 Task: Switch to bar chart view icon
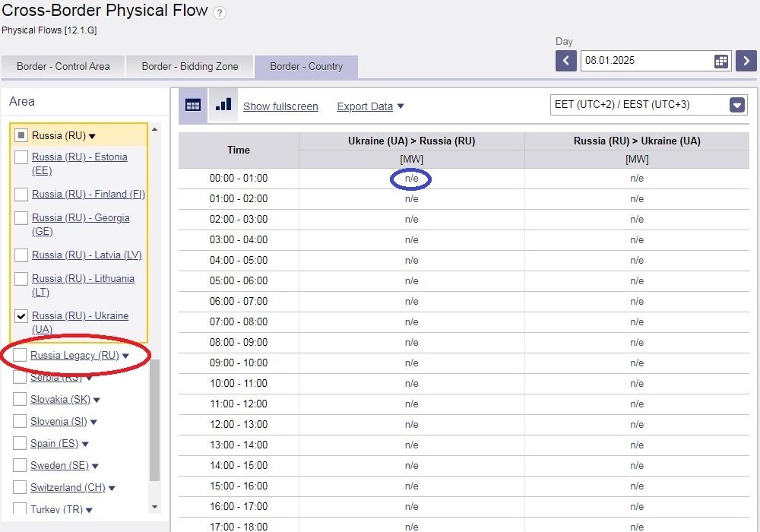tap(223, 105)
